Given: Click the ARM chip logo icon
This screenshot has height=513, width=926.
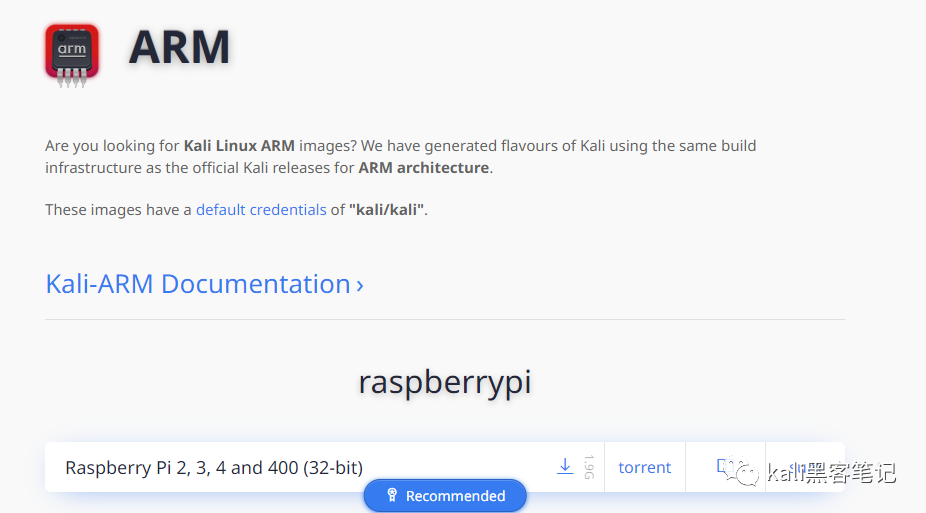Looking at the screenshot, I should [x=72, y=52].
